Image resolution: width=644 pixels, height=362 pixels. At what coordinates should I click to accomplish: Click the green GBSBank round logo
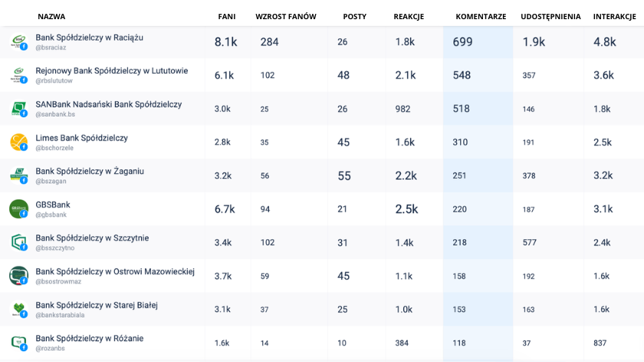point(18,209)
